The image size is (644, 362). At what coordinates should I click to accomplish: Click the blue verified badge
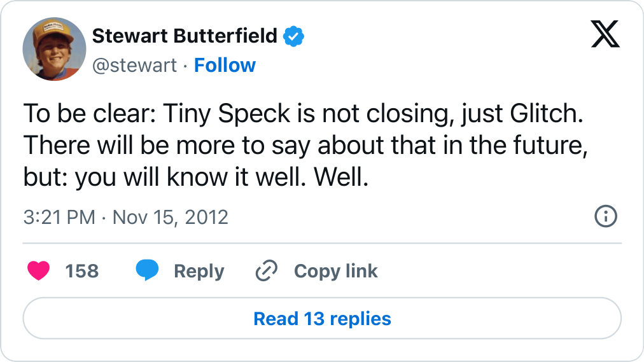point(293,36)
